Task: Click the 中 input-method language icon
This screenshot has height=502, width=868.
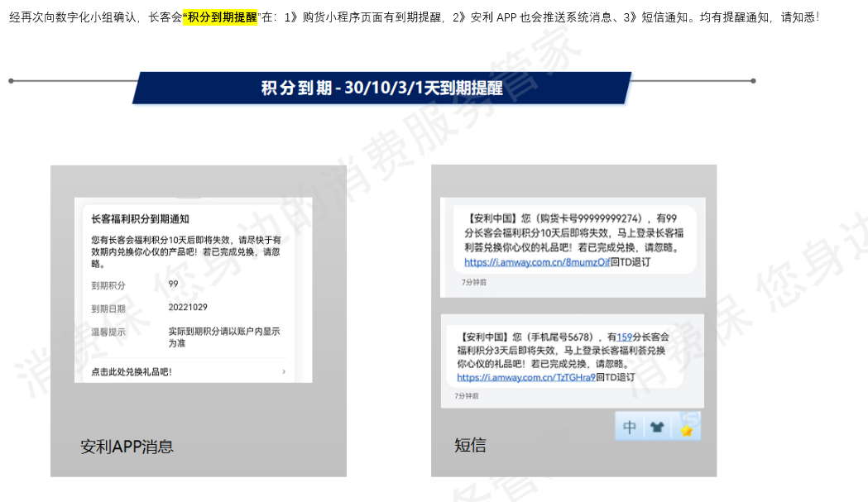Action: coord(630,428)
